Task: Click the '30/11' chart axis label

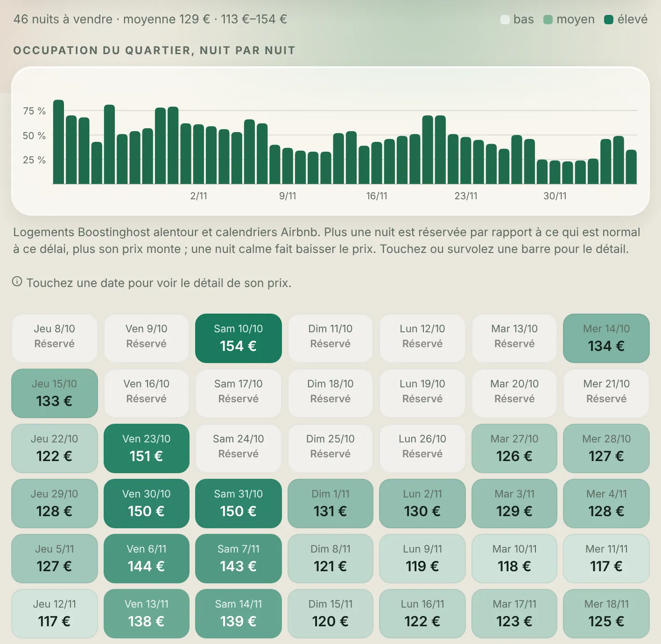Action: coord(555,196)
